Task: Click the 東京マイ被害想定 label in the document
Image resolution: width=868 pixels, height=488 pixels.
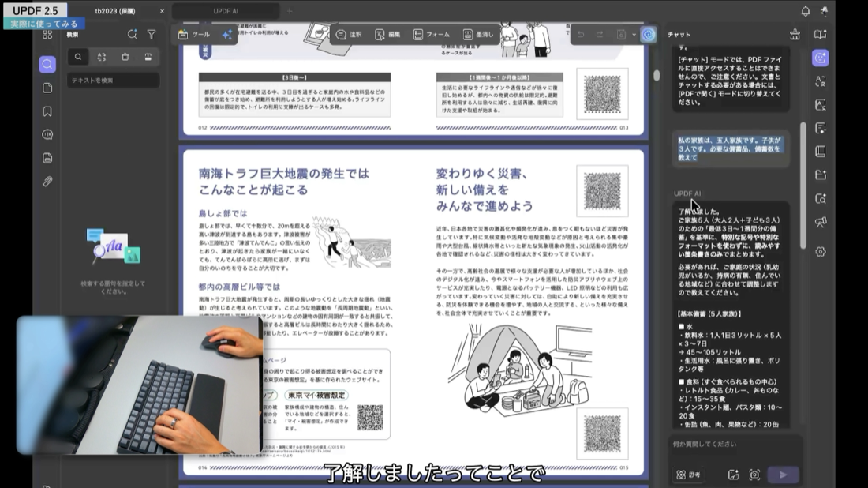Action: (x=316, y=395)
